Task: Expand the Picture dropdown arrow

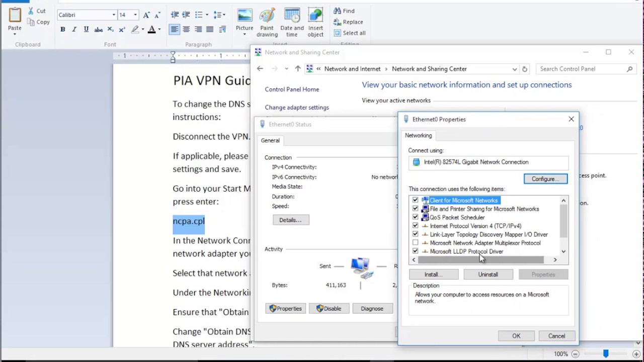Action: 245,34
